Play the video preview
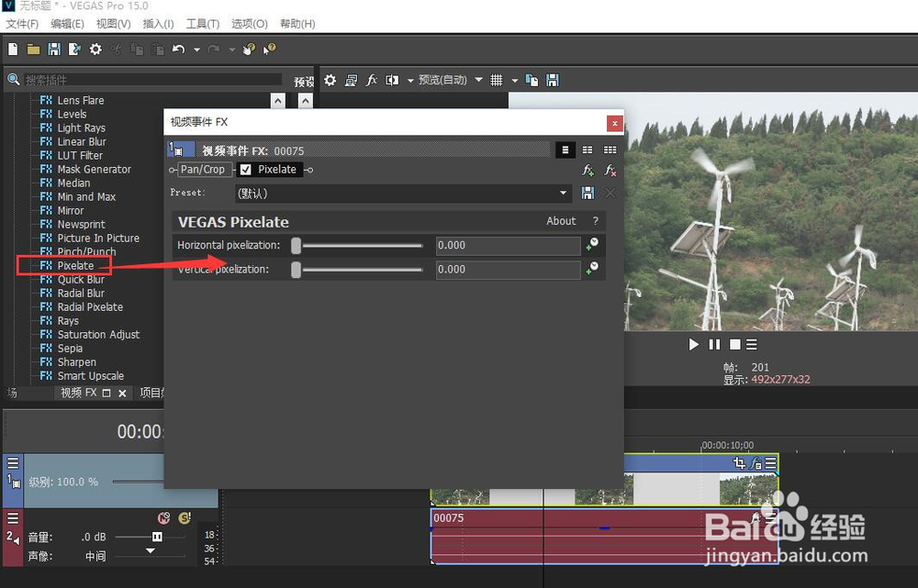The height and width of the screenshot is (588, 918). pos(694,345)
